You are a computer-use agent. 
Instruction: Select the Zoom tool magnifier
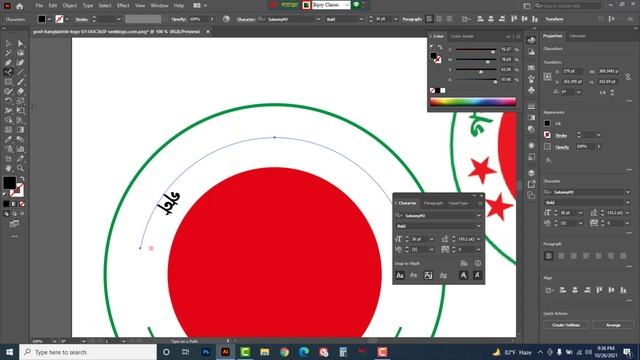[20, 168]
